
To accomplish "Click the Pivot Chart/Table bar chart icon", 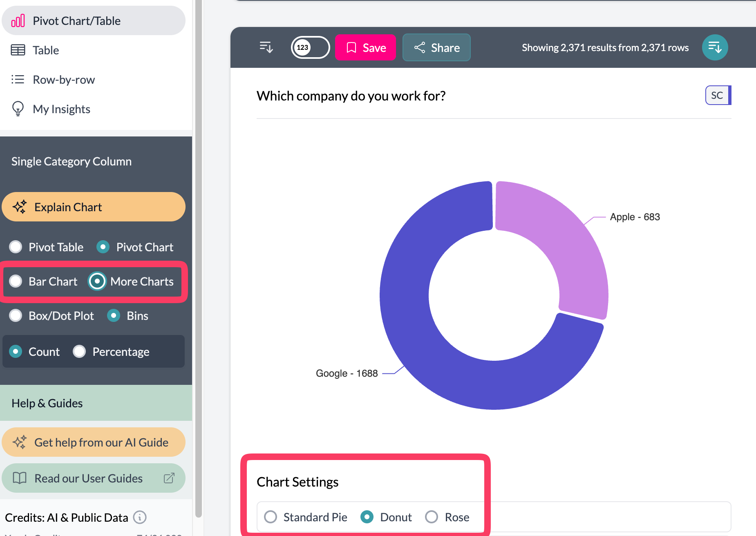I will coord(18,21).
